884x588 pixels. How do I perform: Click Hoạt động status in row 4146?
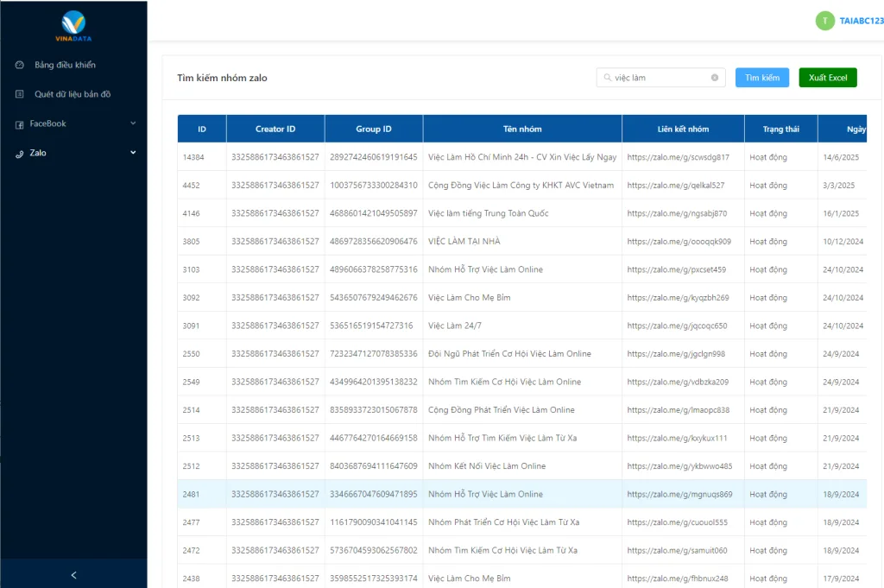(x=768, y=213)
